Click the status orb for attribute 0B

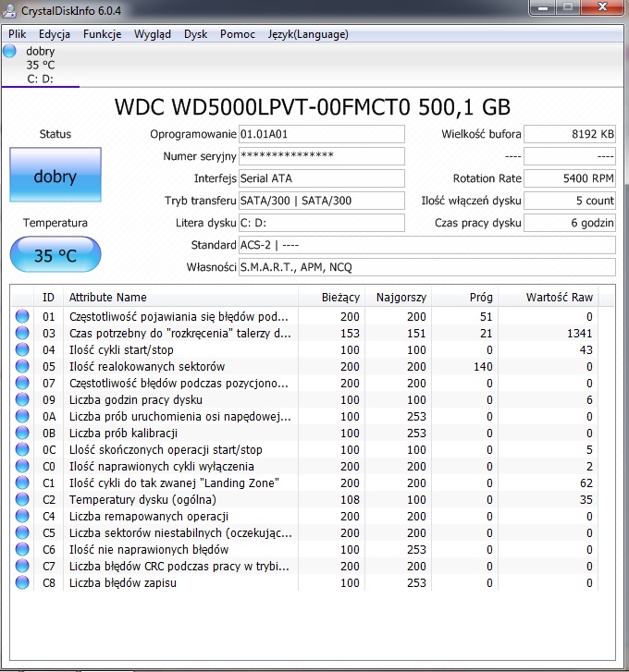(x=22, y=433)
